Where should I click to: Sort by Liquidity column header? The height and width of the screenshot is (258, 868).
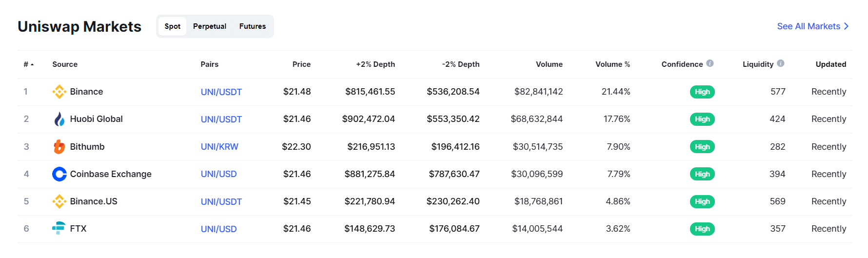(x=758, y=64)
